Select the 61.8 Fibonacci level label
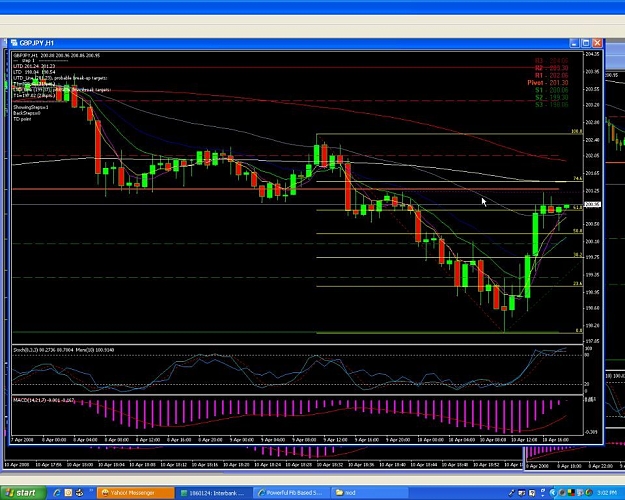Screen dimensions: 625x500 click(578, 208)
